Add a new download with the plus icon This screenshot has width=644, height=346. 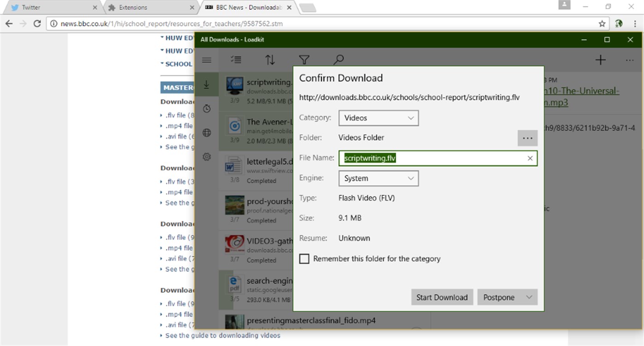[x=600, y=59]
